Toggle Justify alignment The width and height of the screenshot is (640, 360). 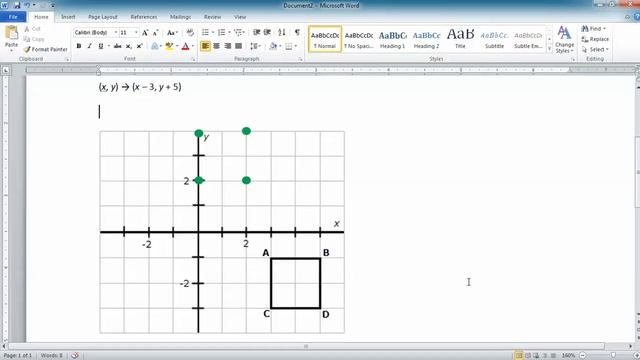(238, 46)
